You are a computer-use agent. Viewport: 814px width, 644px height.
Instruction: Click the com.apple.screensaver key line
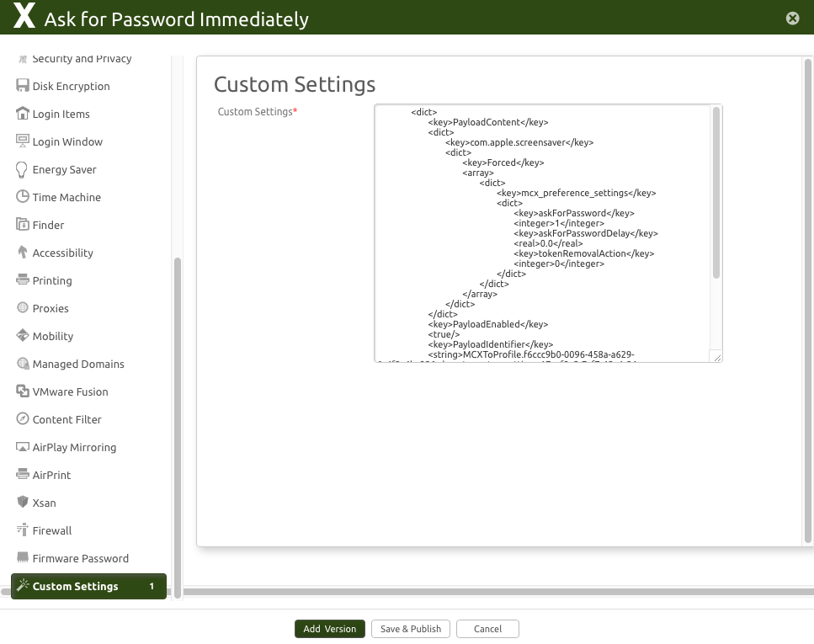pos(519,142)
